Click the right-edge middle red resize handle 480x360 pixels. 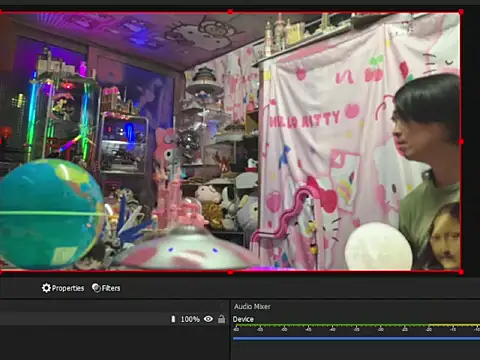pyautogui.click(x=461, y=142)
